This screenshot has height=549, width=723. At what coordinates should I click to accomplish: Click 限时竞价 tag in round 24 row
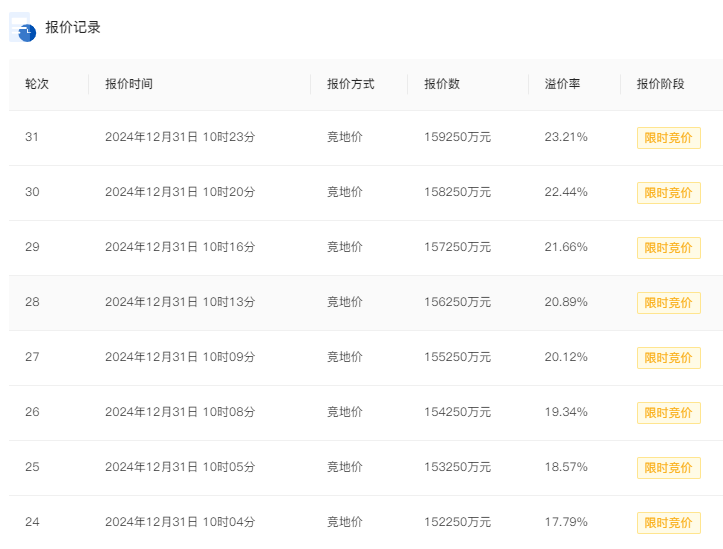click(669, 523)
